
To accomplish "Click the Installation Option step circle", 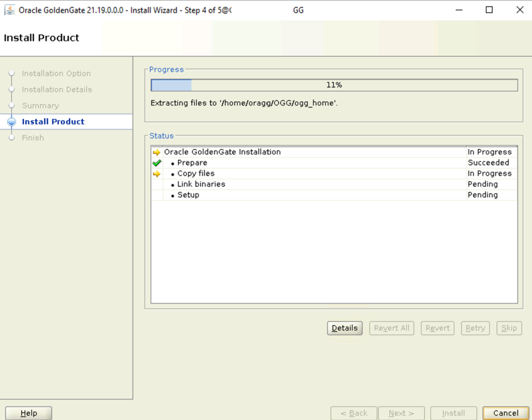I will click(x=11, y=73).
